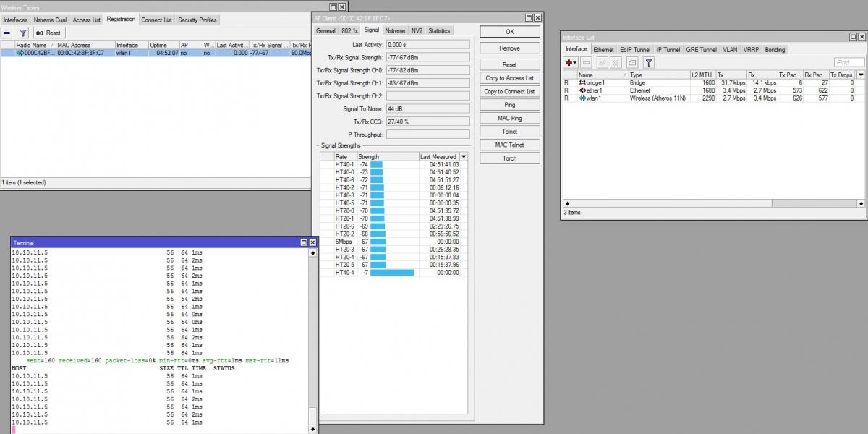Open column dropdown in Interface List table

[x=861, y=75]
